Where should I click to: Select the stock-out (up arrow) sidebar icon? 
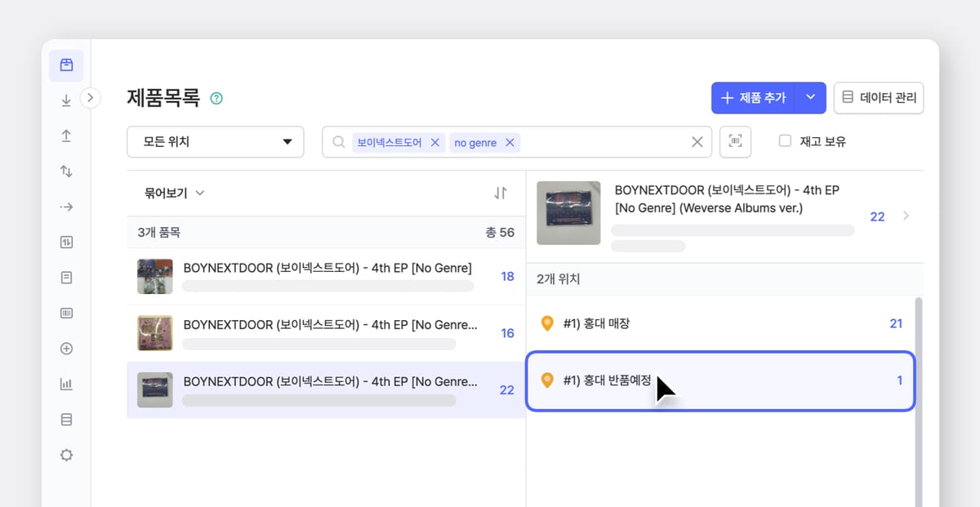click(x=66, y=136)
